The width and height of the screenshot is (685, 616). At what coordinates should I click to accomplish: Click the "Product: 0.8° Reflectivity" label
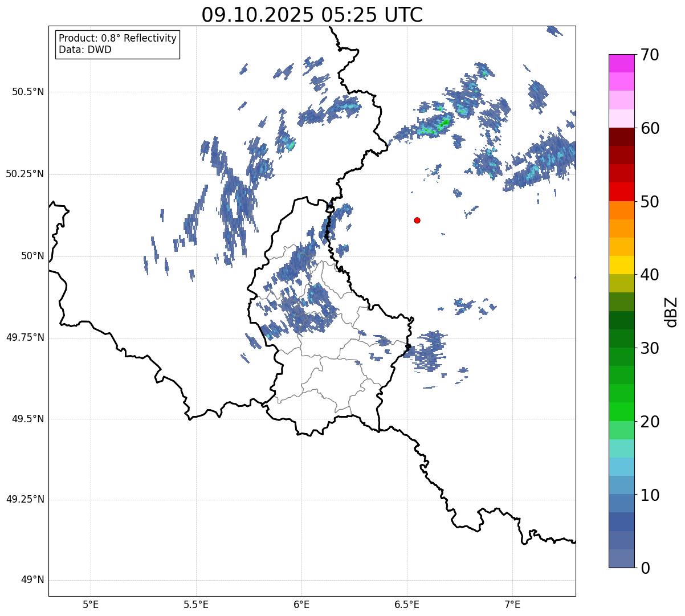[118, 38]
